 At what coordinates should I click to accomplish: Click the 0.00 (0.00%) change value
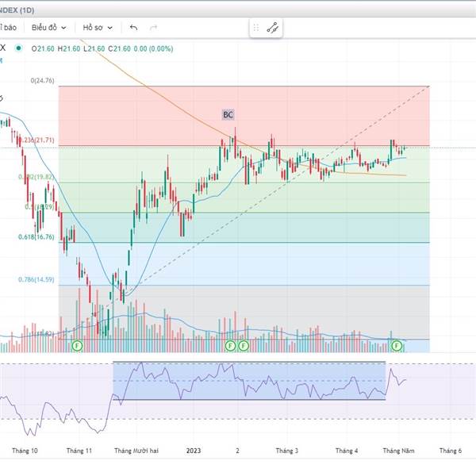click(153, 48)
